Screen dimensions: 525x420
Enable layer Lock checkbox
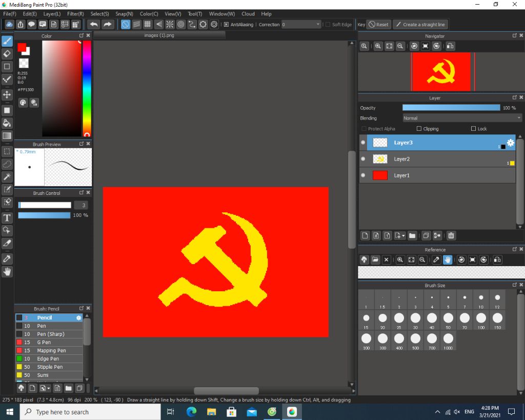[x=473, y=129]
